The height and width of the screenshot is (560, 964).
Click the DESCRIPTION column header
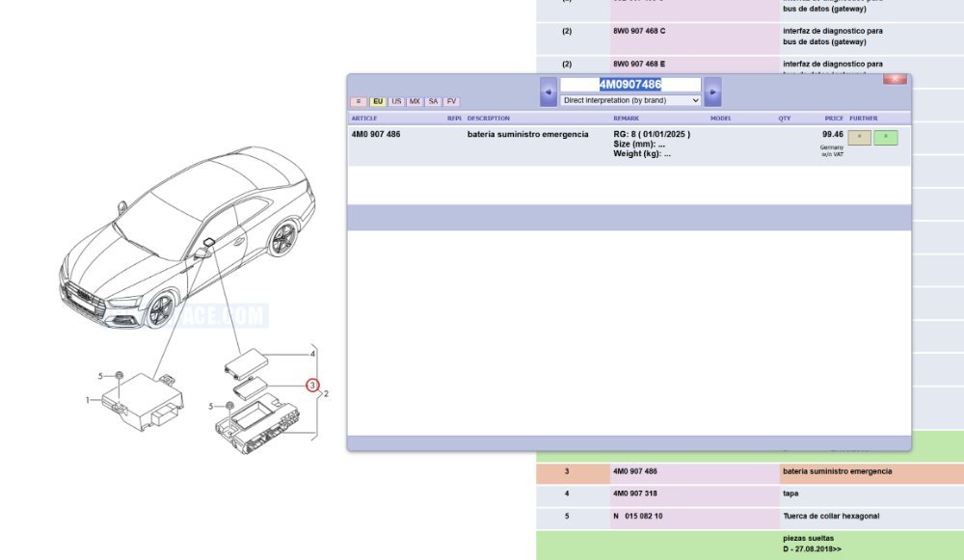pyautogui.click(x=488, y=118)
